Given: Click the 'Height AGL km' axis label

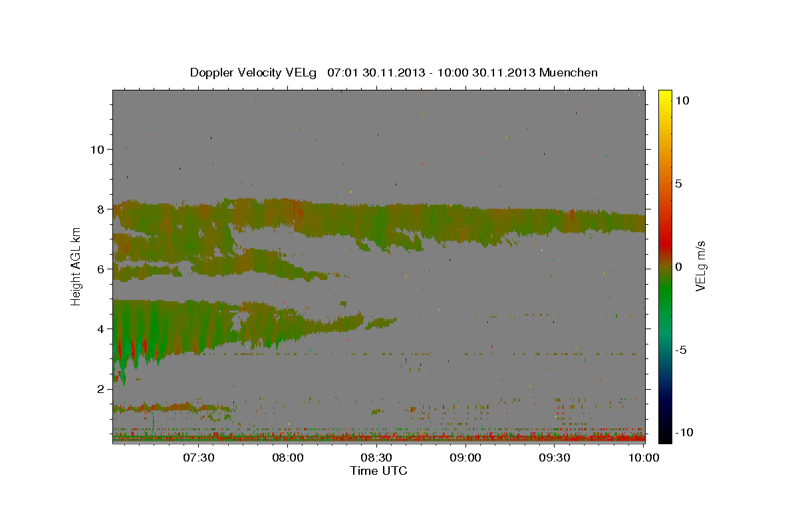Looking at the screenshot, I should [x=76, y=267].
